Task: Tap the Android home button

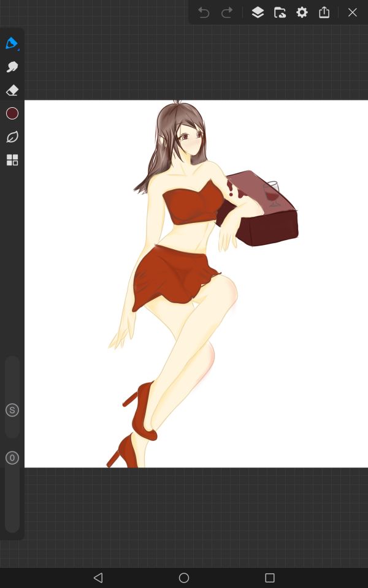Action: pyautogui.click(x=184, y=578)
